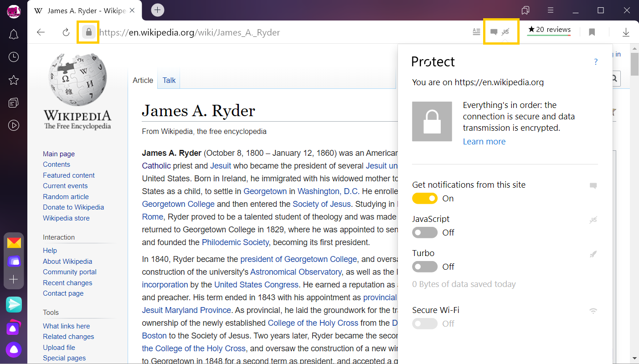Open the messenger paper-plane icon
The image size is (639, 364).
(14, 304)
